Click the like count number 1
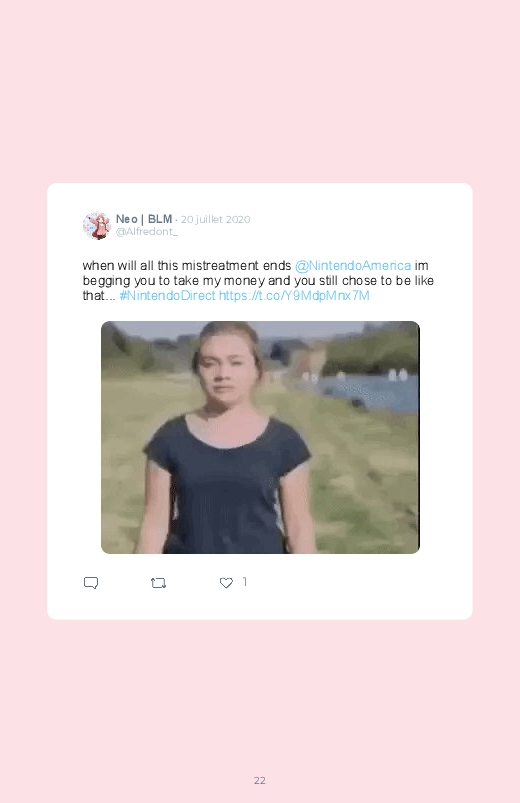This screenshot has height=803, width=520. coord(245,582)
